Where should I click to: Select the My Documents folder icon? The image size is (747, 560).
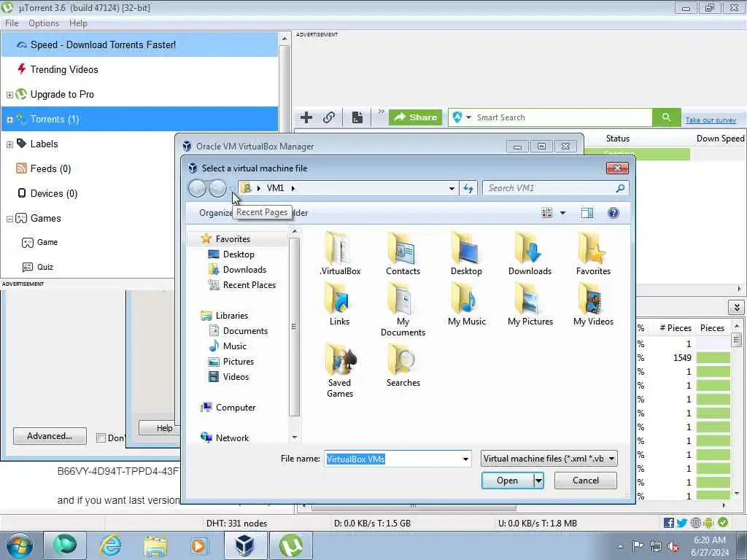[403, 309]
